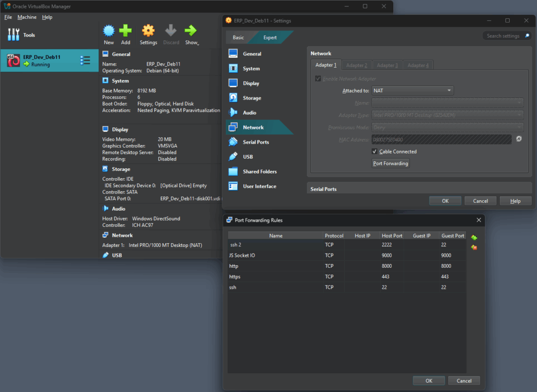The width and height of the screenshot is (537, 392).
Task: Click the MAC Address field
Action: [x=442, y=140]
